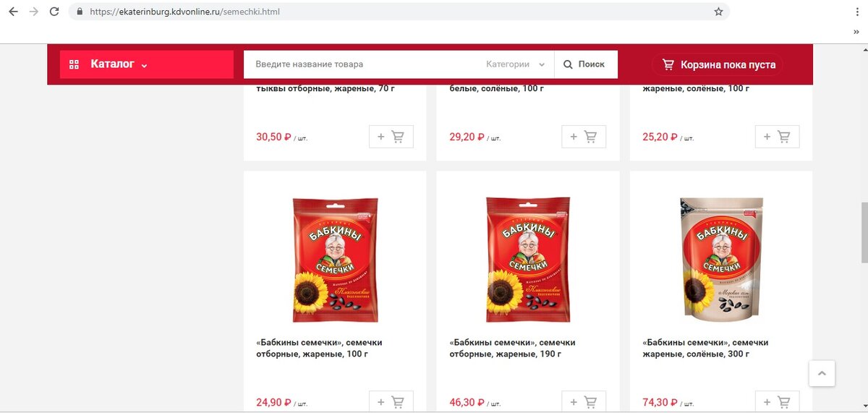Add Бабкины семечки 100 г to cart

(x=391, y=402)
